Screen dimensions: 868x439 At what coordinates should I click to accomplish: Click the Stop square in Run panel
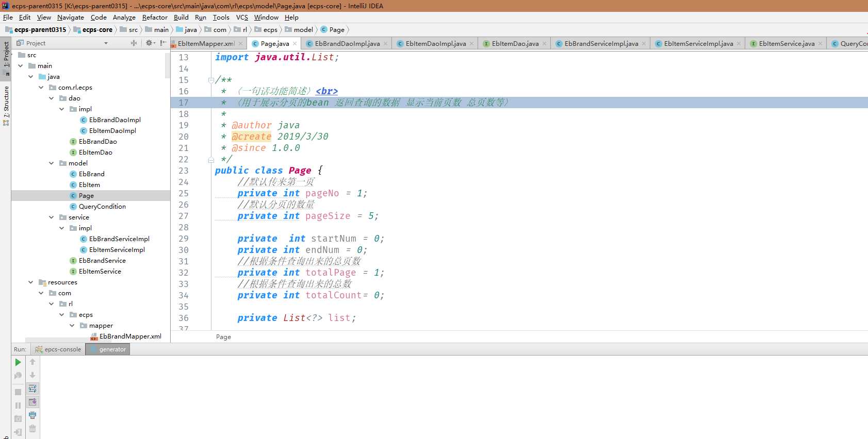point(18,392)
